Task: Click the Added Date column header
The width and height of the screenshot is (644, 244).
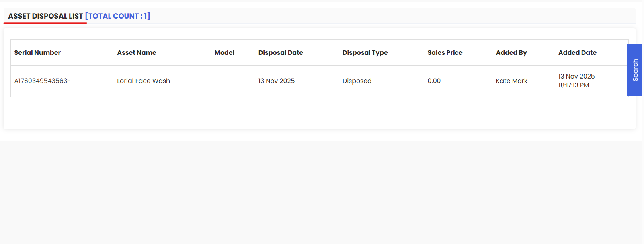Action: click(x=577, y=53)
